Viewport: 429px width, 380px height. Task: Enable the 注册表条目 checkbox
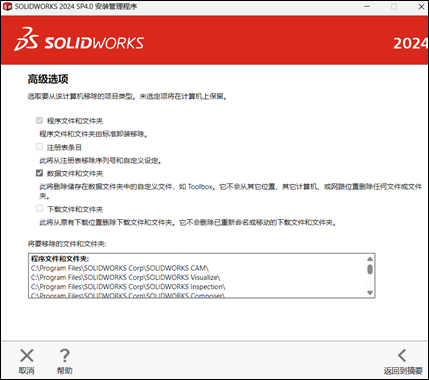click(x=39, y=147)
